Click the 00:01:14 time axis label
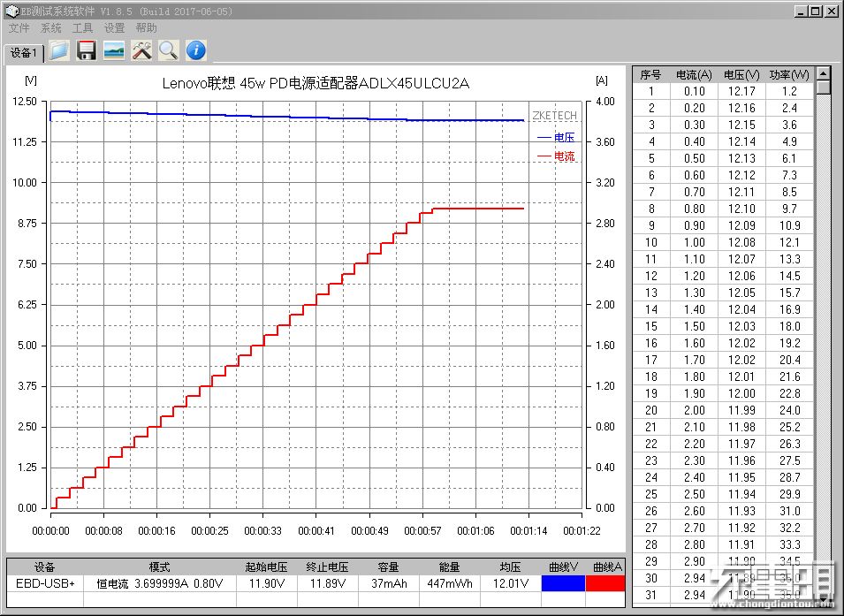Screen dimensions: 844x616 528,531
